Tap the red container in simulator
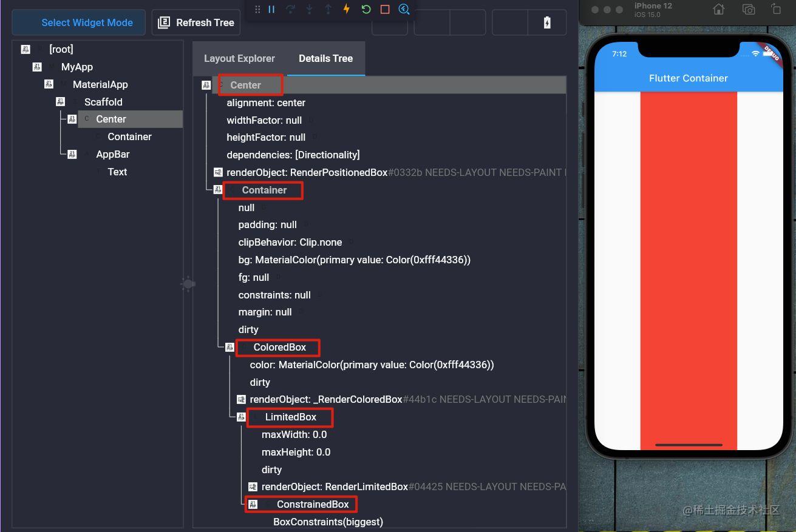796x532 pixels. [x=689, y=271]
